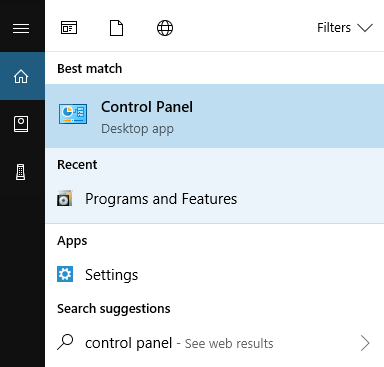Click the See web results link text
Screen dimensions: 384x367
click(229, 344)
